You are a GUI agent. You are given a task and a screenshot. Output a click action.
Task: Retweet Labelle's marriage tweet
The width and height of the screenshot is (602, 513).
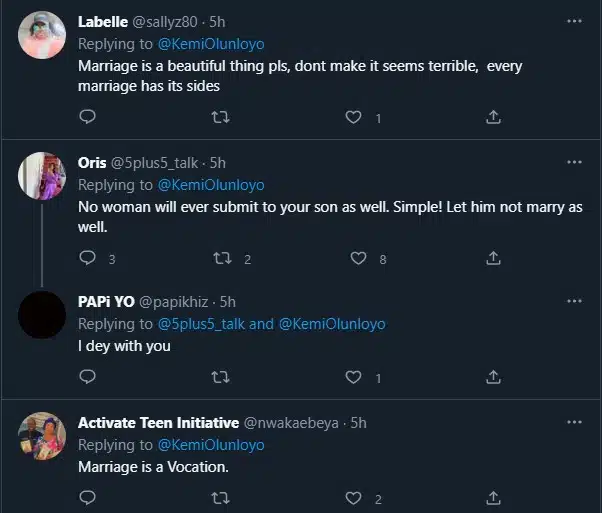tap(222, 117)
